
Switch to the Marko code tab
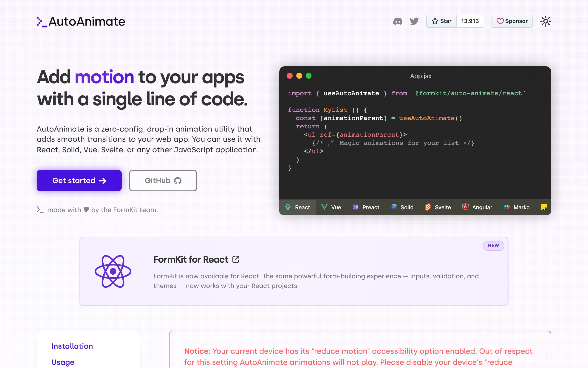click(x=516, y=207)
